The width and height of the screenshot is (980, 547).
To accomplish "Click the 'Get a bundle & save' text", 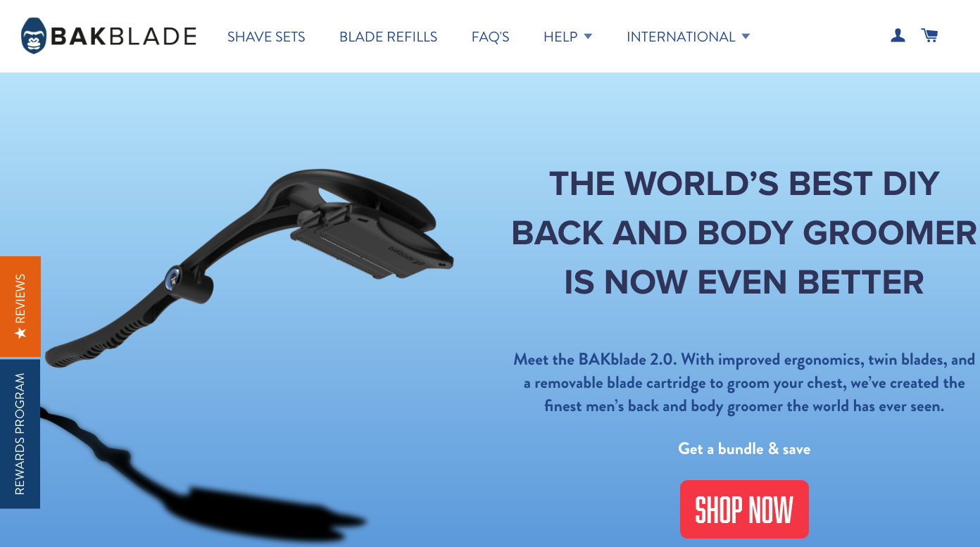I will [x=744, y=448].
